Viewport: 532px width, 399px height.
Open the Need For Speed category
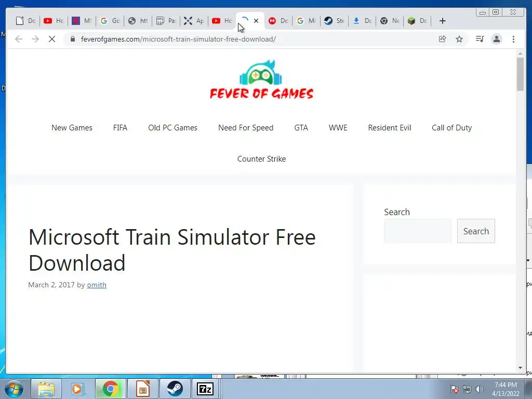coord(246,128)
